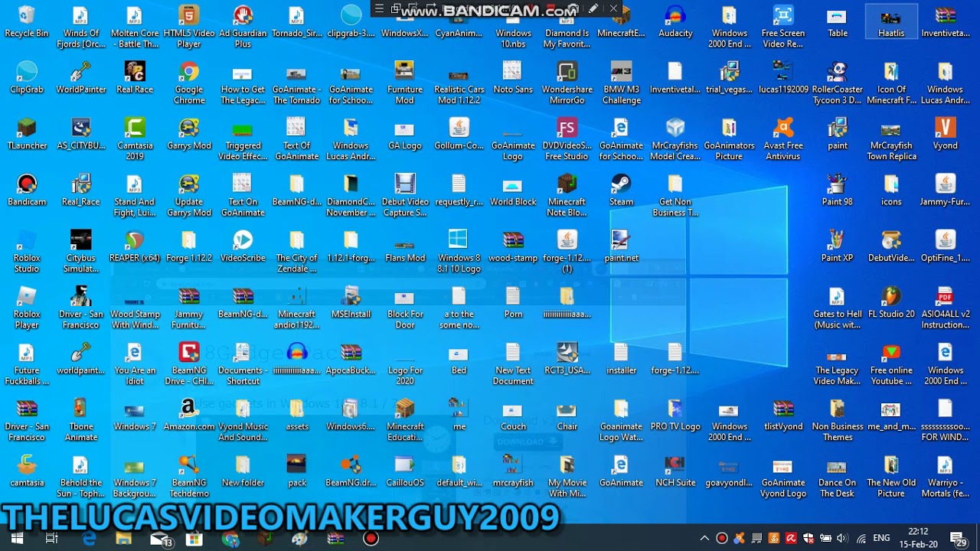Select the VideoScribe desktop icon
Image resolution: width=980 pixels, height=551 pixels.
(x=243, y=246)
